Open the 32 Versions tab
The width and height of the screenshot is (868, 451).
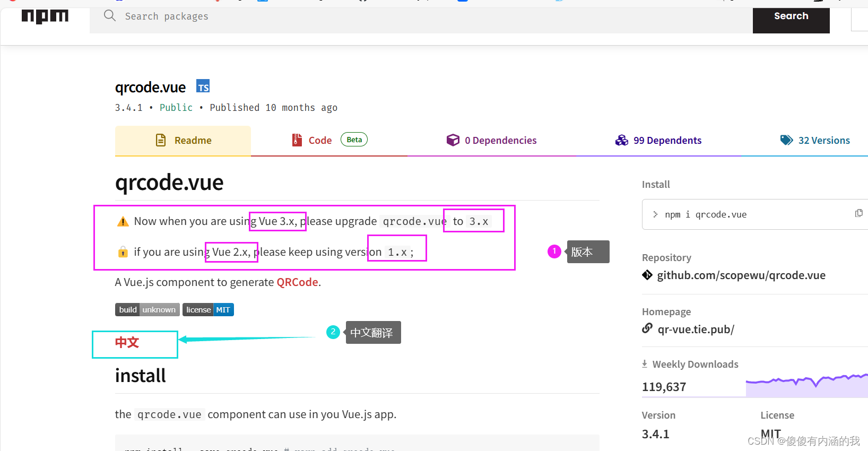[x=815, y=141]
